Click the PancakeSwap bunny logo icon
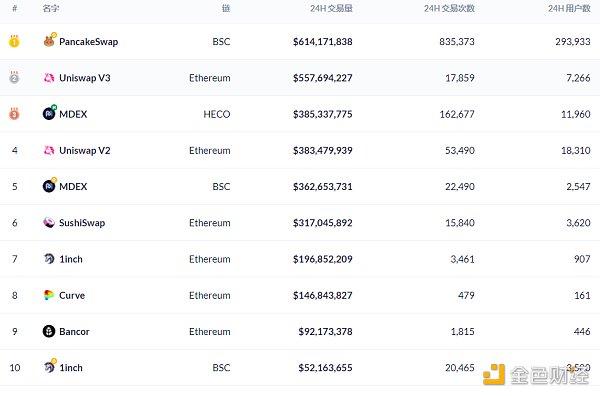The width and height of the screenshot is (600, 396). [x=49, y=41]
